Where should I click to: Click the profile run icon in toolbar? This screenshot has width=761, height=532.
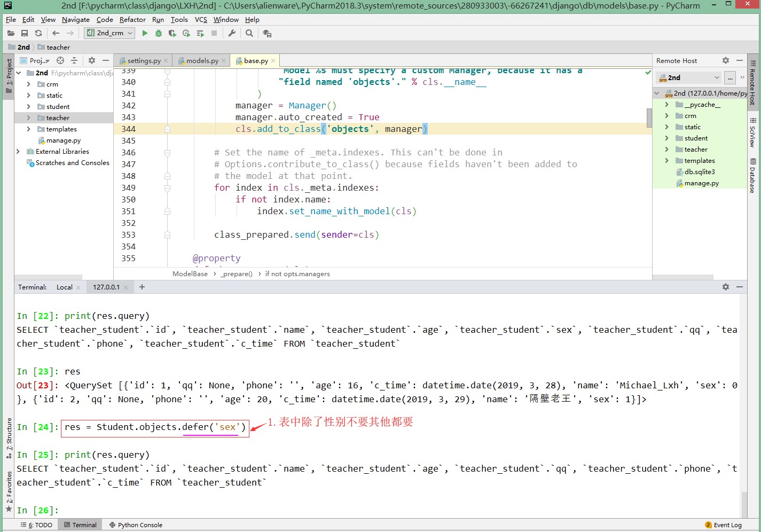[x=186, y=33]
